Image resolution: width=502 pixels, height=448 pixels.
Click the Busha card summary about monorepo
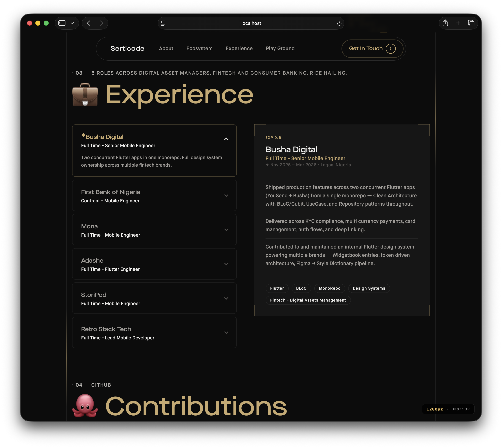click(x=152, y=161)
